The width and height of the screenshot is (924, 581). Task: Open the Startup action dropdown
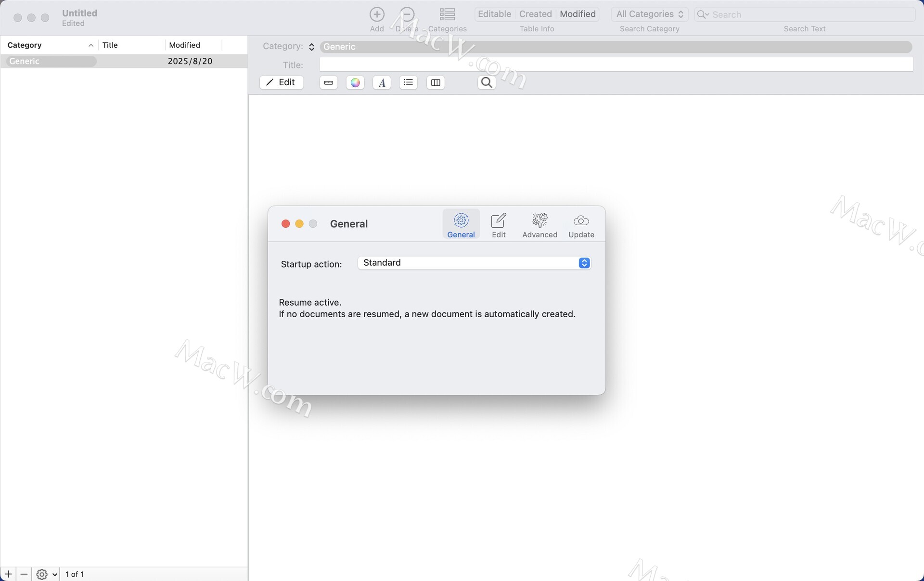474,263
